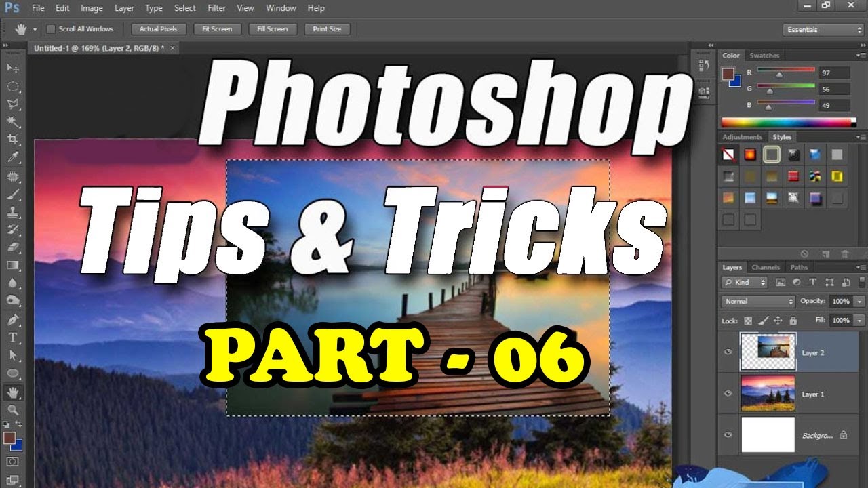The width and height of the screenshot is (868, 488).
Task: Enable Scroll All Windows checkbox
Action: click(51, 29)
